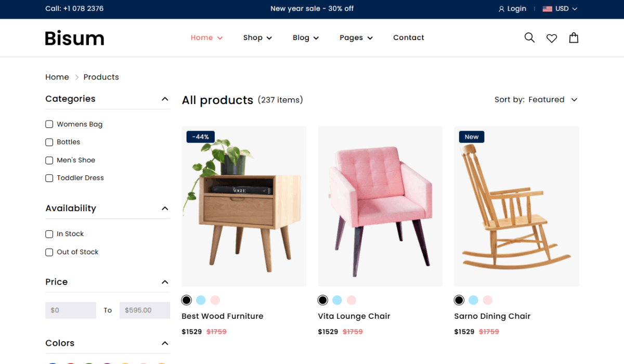Check the Womens Bag category

49,124
